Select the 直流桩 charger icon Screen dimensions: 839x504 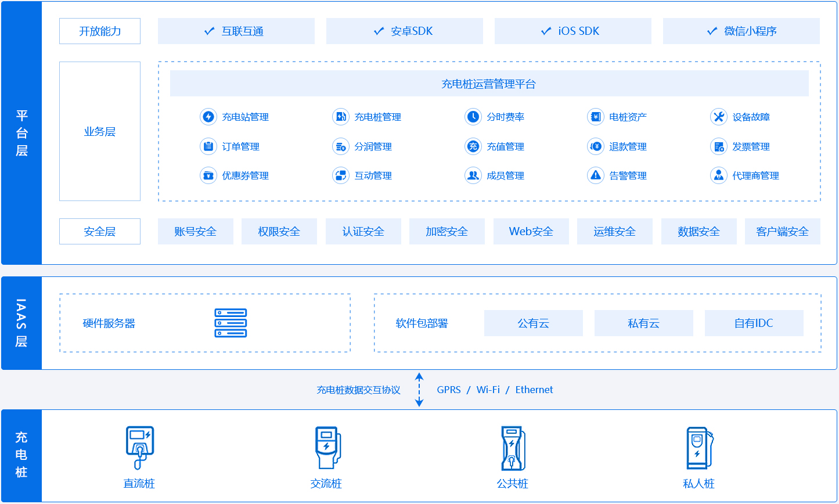point(139,448)
